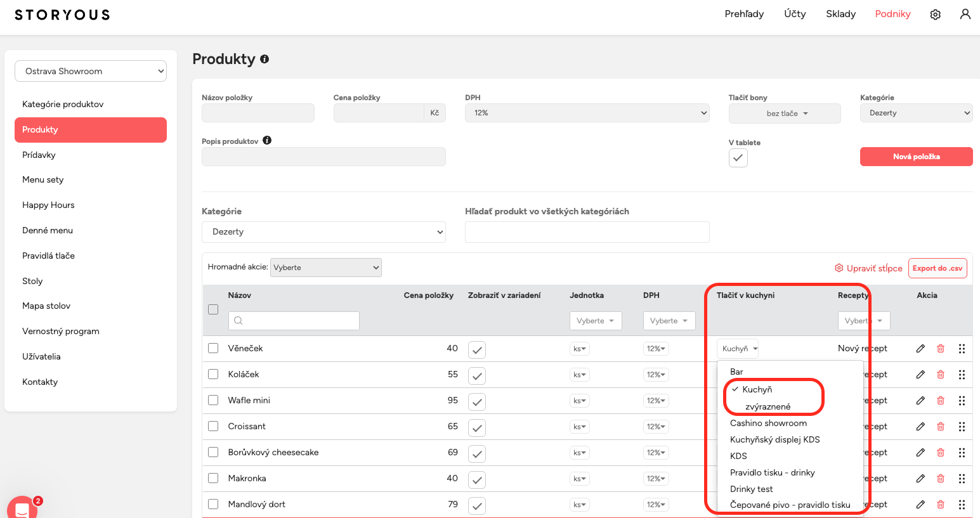Select the Makronka row checkbox
Screen dimensions: 980x518
(x=213, y=478)
